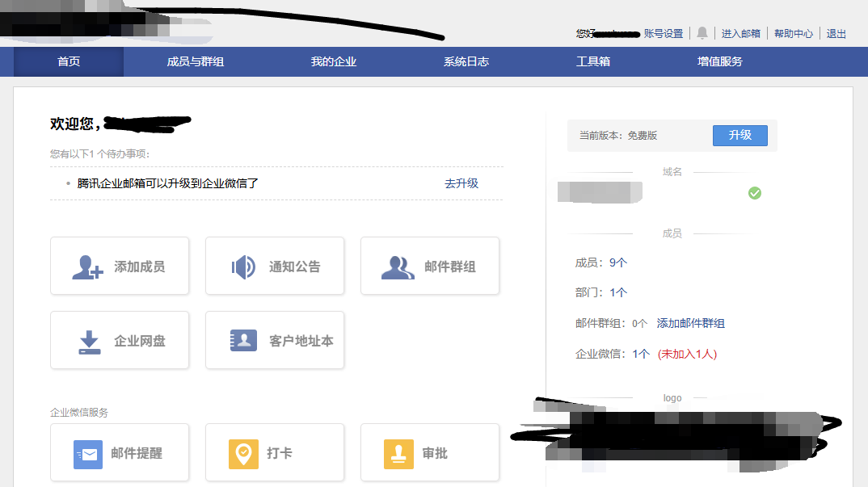Image resolution: width=868 pixels, height=487 pixels.
Task: Open the 成员与群组 menu tab
Action: pyautogui.click(x=195, y=61)
